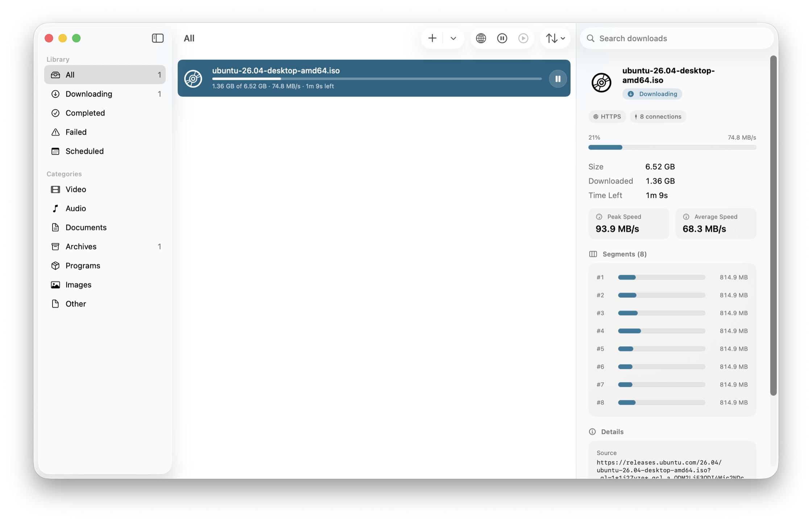Click the Time Left value 1m 9s

point(656,195)
